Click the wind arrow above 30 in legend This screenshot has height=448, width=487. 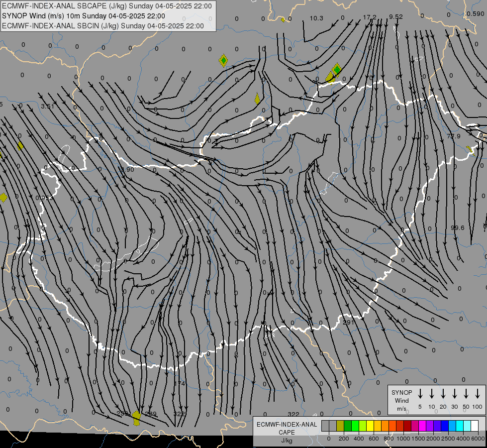coord(454,394)
